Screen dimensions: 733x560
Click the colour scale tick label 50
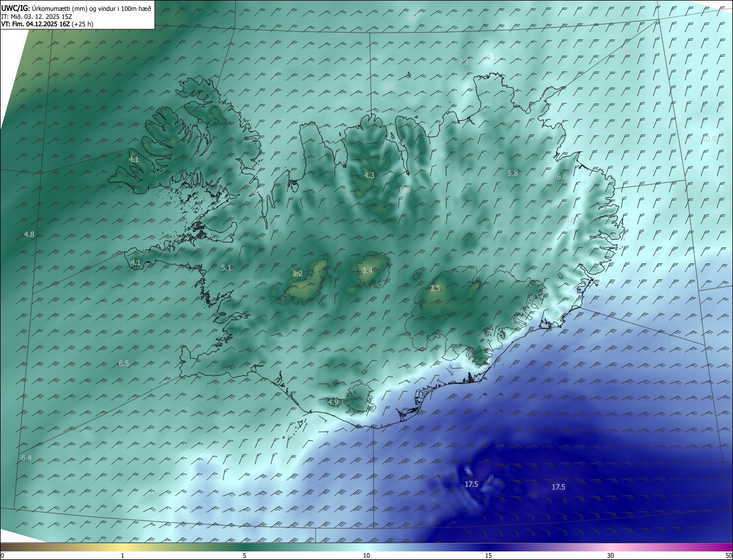728,555
